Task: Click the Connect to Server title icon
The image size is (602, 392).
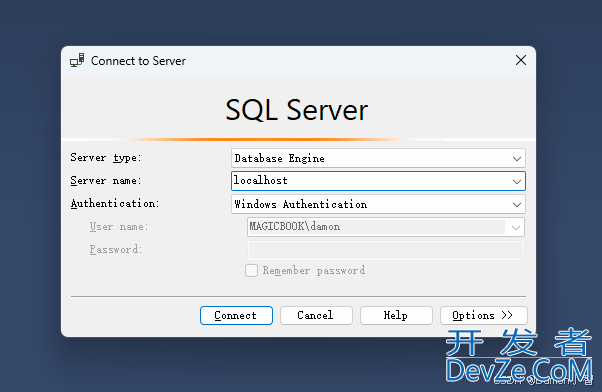Action: coord(77,61)
